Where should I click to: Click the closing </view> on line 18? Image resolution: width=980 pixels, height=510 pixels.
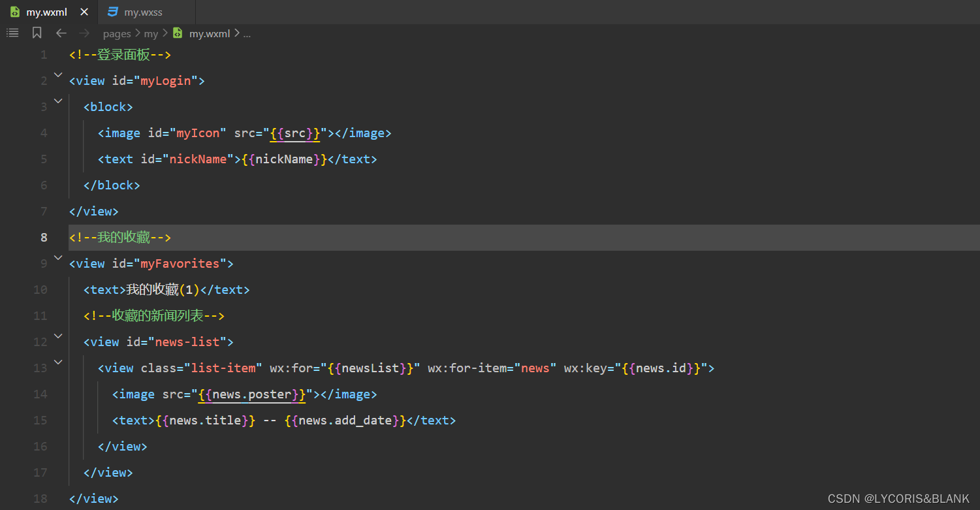(x=94, y=499)
